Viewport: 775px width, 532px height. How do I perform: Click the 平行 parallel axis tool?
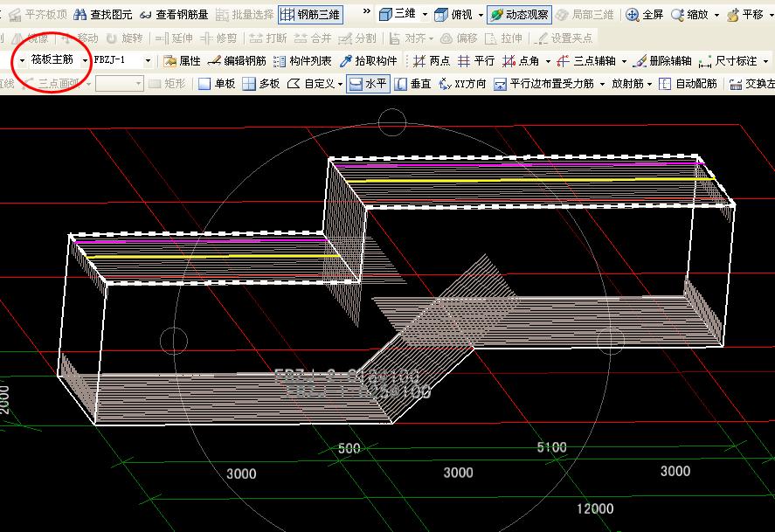(476, 61)
